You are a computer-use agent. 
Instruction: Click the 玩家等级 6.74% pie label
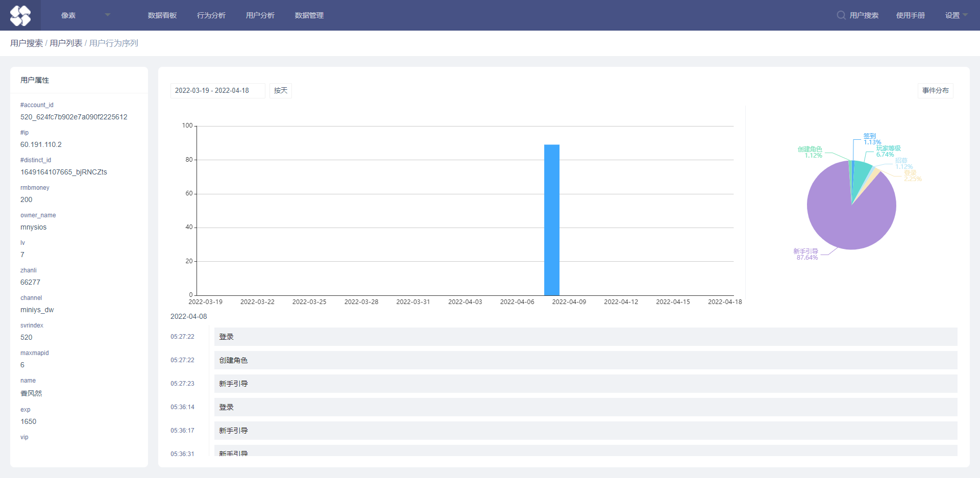click(888, 152)
